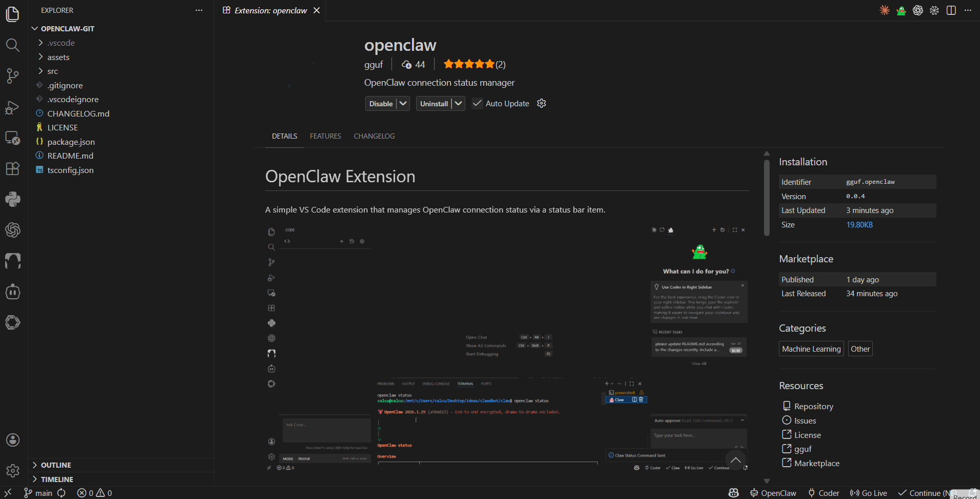Open the Explorer view in activity bar
Image resolution: width=980 pixels, height=499 pixels.
click(x=13, y=14)
